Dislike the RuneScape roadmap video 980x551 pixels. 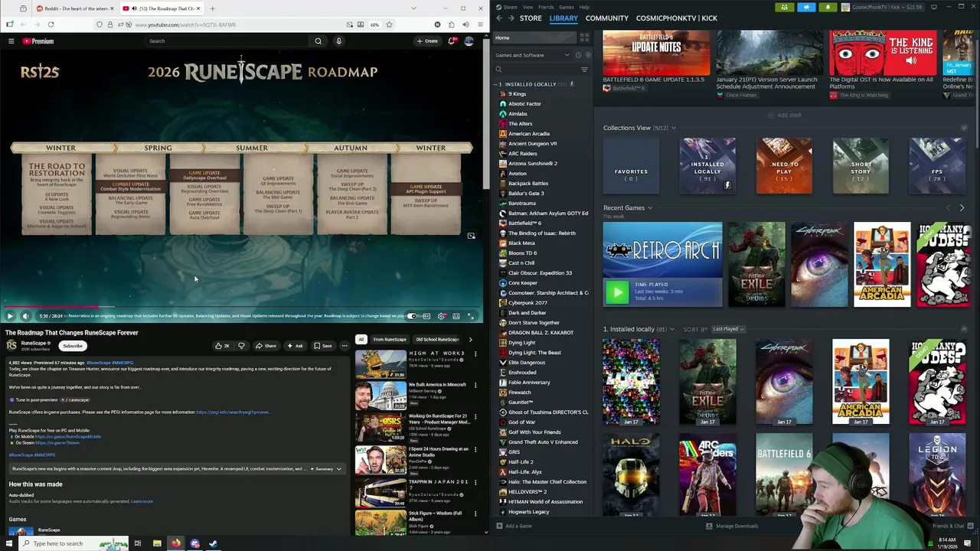[x=241, y=346]
